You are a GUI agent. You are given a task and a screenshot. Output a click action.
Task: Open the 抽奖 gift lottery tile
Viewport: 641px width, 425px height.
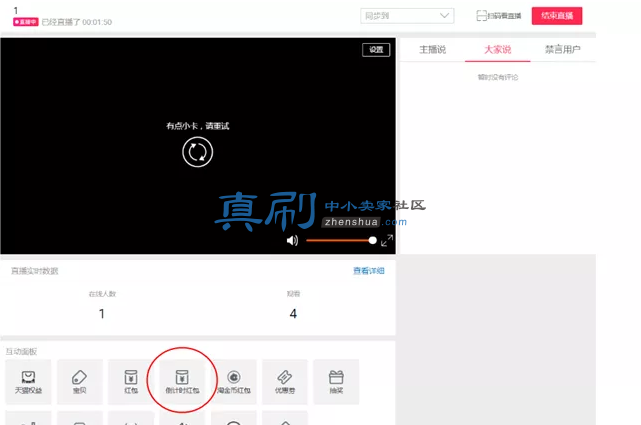(336, 382)
